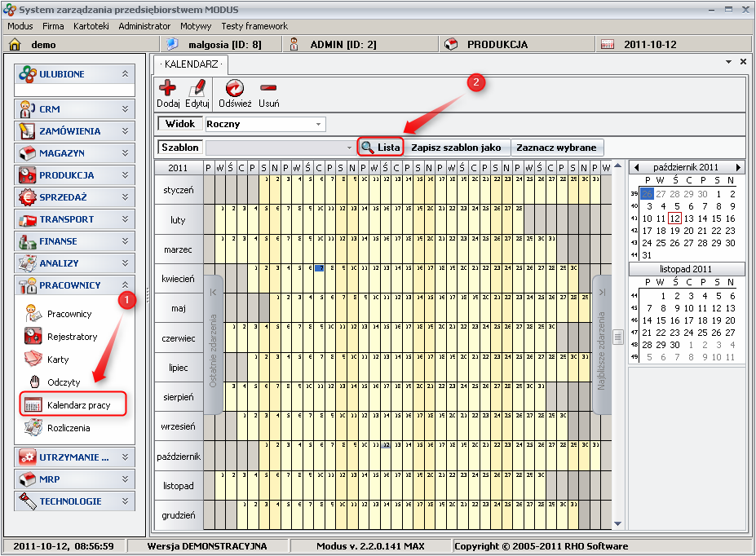Open Karty in the sidebar

click(x=57, y=360)
